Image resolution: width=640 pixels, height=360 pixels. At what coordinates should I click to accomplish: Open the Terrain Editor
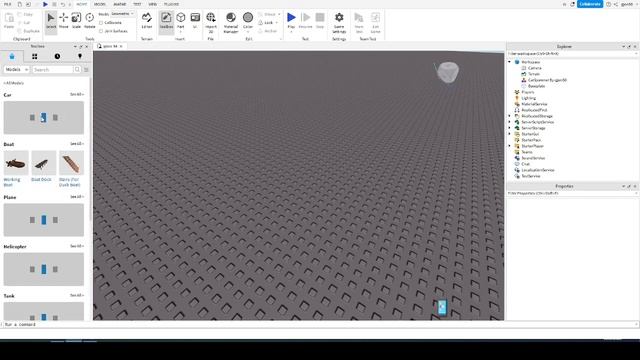tap(147, 21)
